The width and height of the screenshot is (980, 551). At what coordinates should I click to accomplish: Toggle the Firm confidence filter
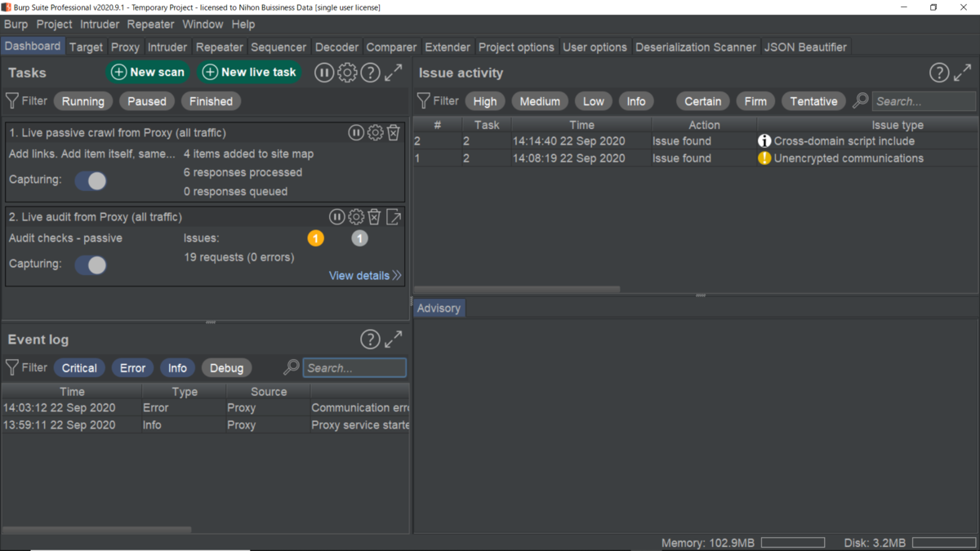click(x=755, y=101)
